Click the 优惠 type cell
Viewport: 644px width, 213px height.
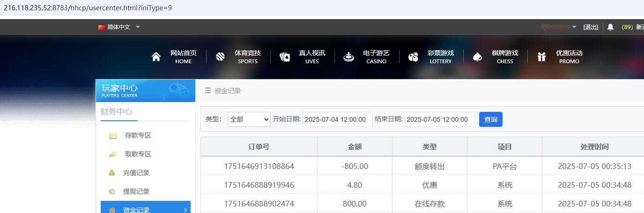tap(429, 185)
